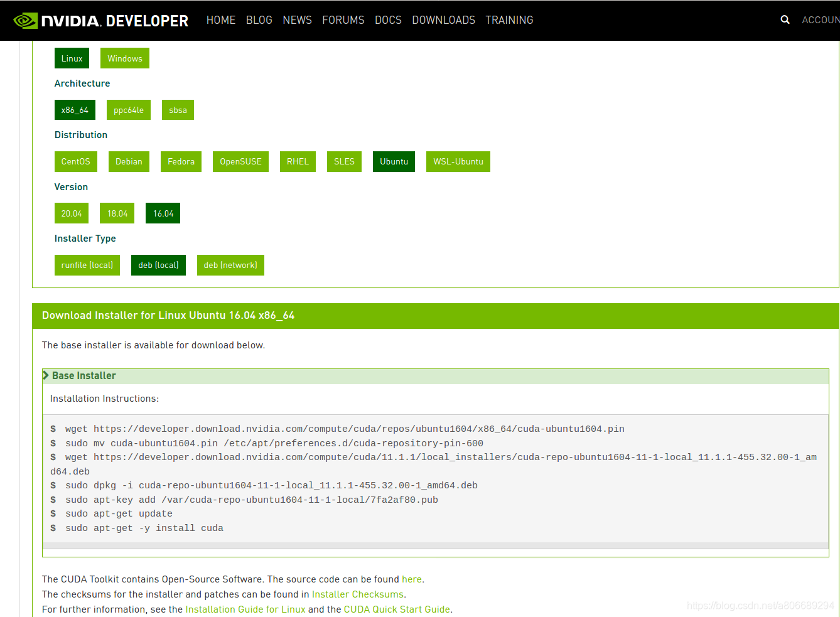The width and height of the screenshot is (840, 617).
Task: Select the Linux operating system button
Action: coord(72,58)
